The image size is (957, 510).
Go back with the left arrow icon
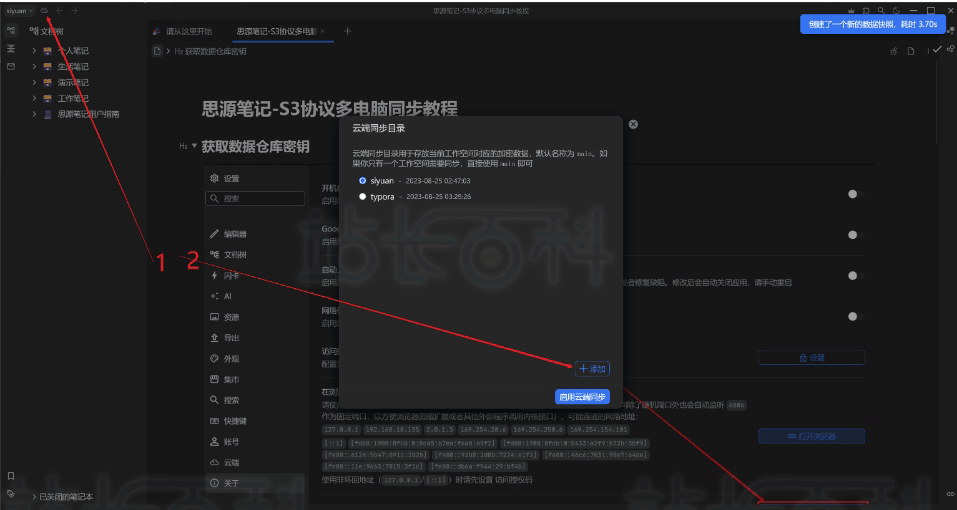[x=59, y=11]
